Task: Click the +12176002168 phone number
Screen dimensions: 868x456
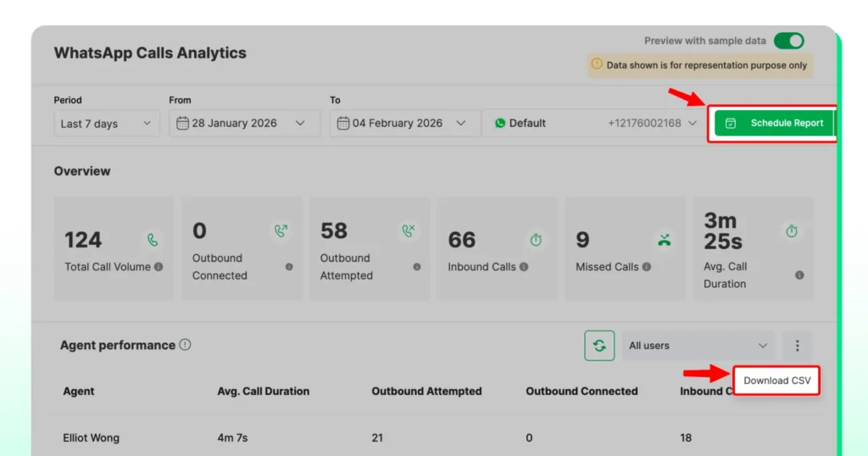Action: (x=644, y=124)
